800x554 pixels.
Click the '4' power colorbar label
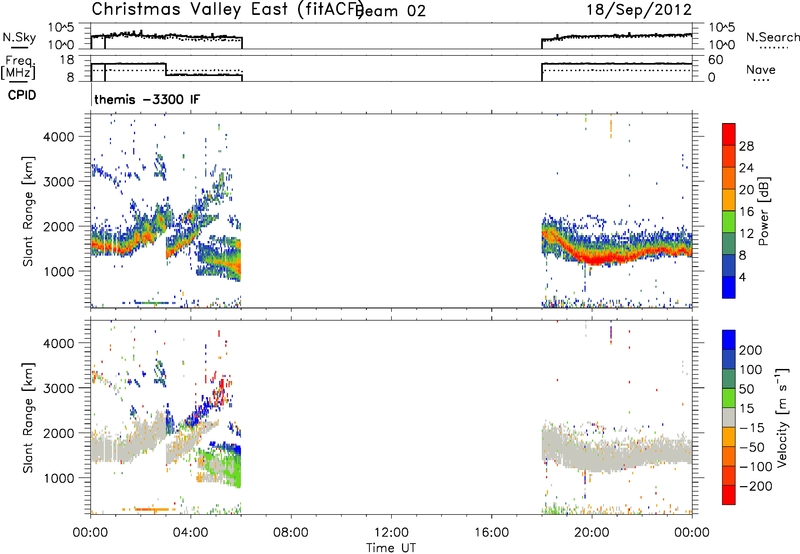point(742,277)
